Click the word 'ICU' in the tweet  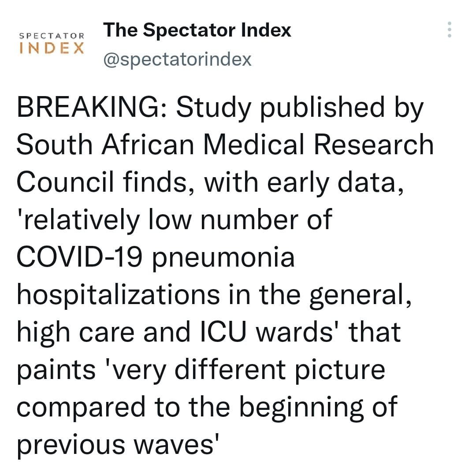[223, 332]
